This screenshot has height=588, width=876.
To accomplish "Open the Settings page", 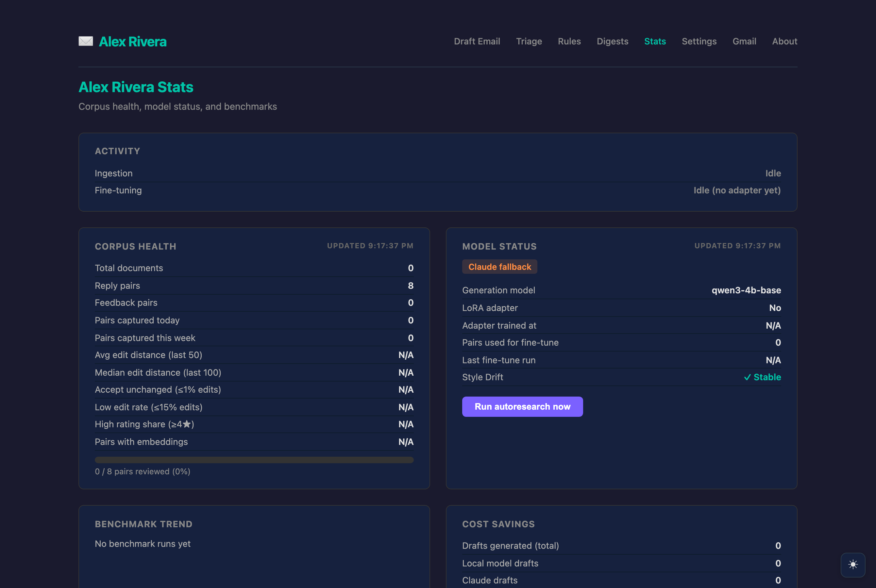I will [x=699, y=41].
